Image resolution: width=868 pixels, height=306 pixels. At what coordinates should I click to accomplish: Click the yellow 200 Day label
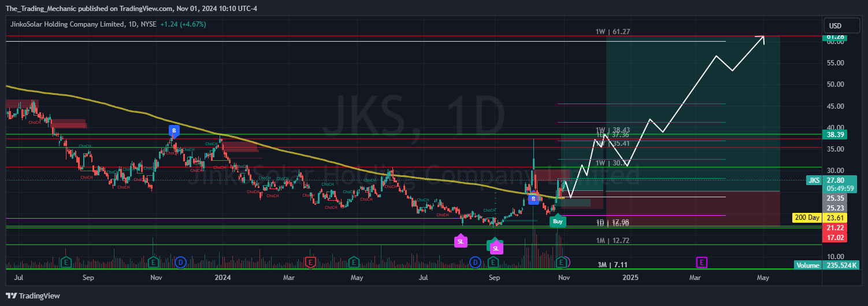807,217
